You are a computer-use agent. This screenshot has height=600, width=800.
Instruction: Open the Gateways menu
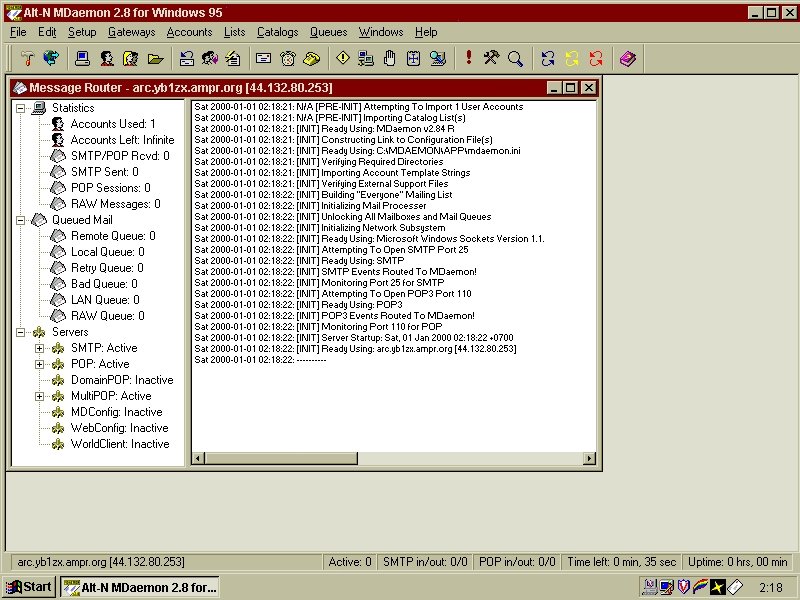132,32
